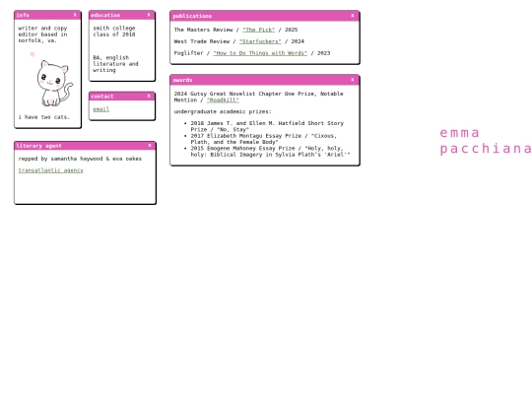
Task: Close the literary agent window
Action: pyautogui.click(x=150, y=146)
